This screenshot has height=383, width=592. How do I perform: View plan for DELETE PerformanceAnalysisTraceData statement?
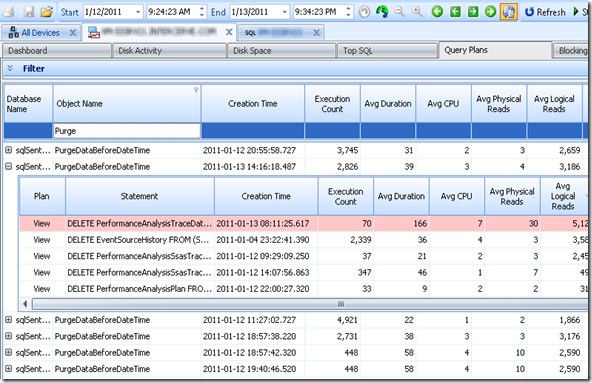42,224
